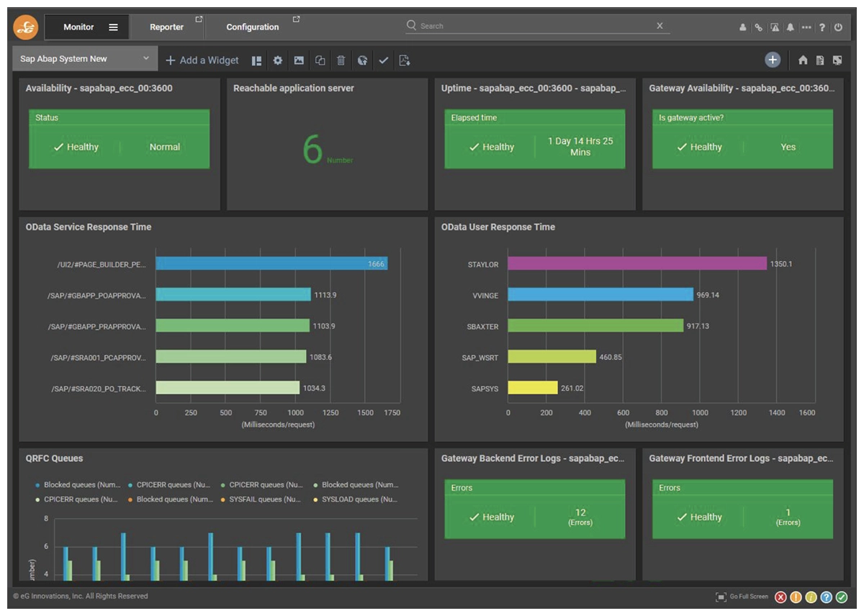Click the dashboard layout icon

click(256, 60)
